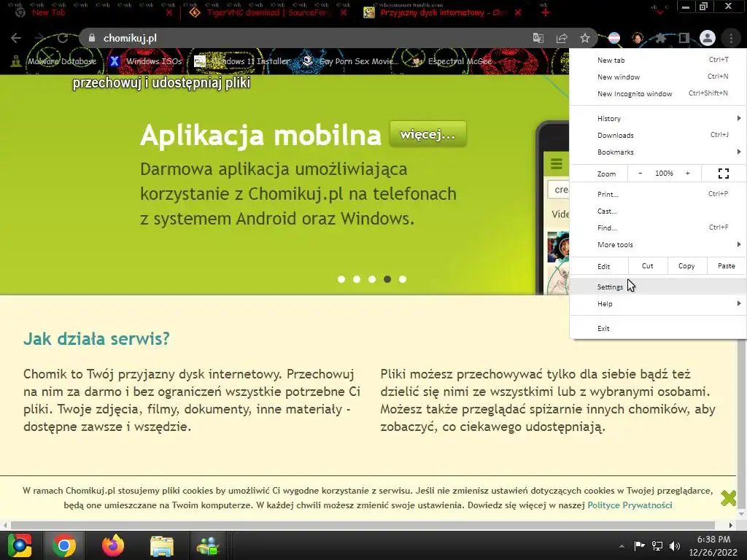Close the New Tab tab

169,13
